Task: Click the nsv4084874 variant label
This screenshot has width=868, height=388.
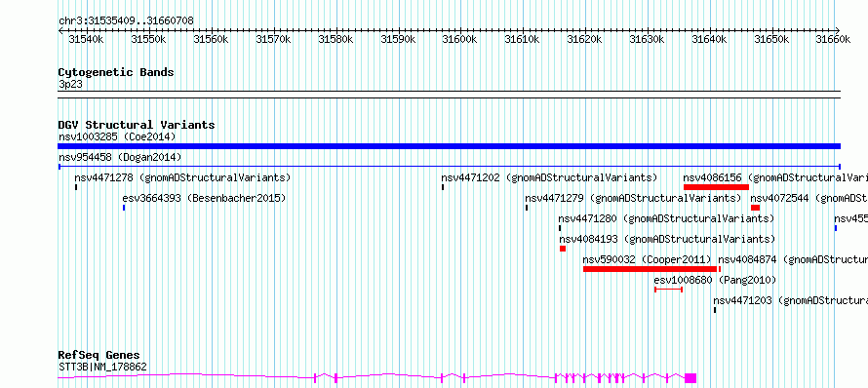Action: click(x=793, y=259)
